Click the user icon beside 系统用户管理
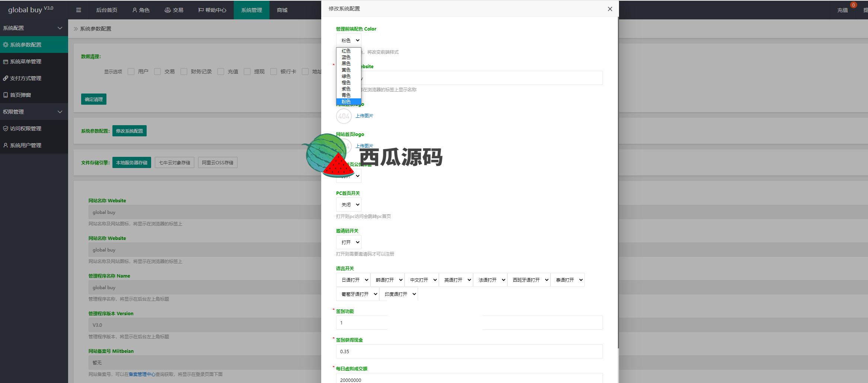This screenshot has width=868, height=383. (x=6, y=145)
